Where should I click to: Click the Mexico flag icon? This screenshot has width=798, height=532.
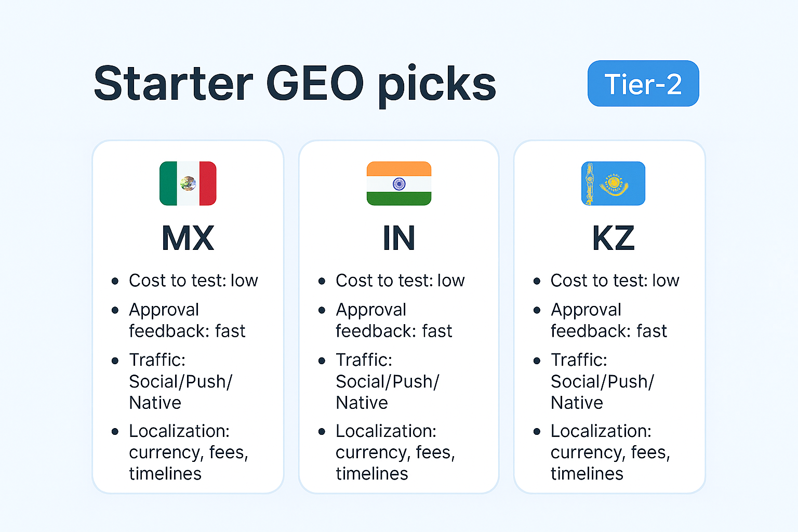(x=188, y=183)
